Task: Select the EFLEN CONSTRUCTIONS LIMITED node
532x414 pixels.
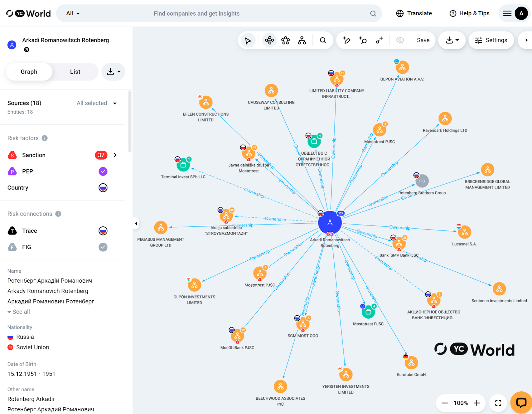Action: click(x=206, y=102)
